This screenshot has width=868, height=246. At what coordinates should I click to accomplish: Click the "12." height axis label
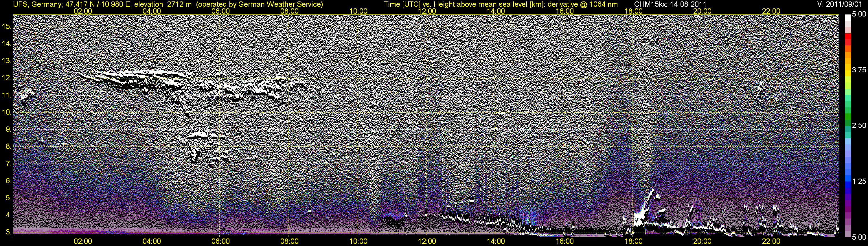pos(7,78)
